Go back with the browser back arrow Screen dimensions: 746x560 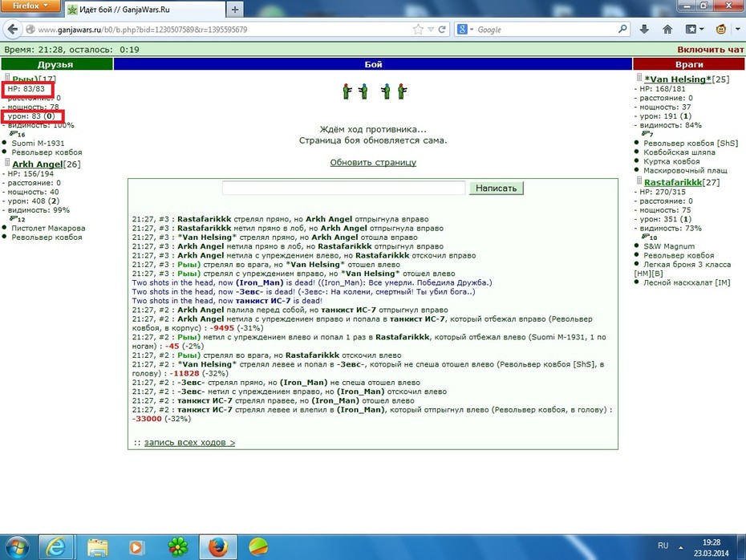[13, 30]
